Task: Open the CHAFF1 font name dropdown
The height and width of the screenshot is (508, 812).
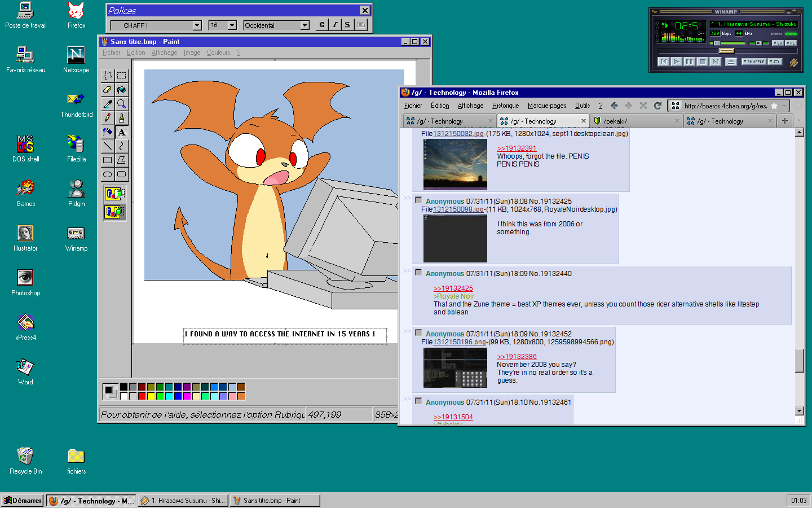Action: click(197, 25)
